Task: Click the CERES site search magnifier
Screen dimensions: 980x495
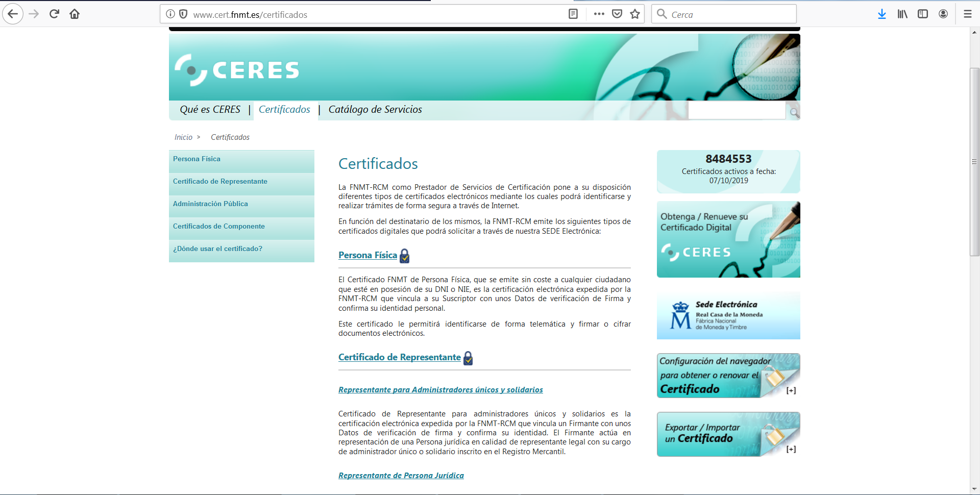Action: click(x=794, y=112)
